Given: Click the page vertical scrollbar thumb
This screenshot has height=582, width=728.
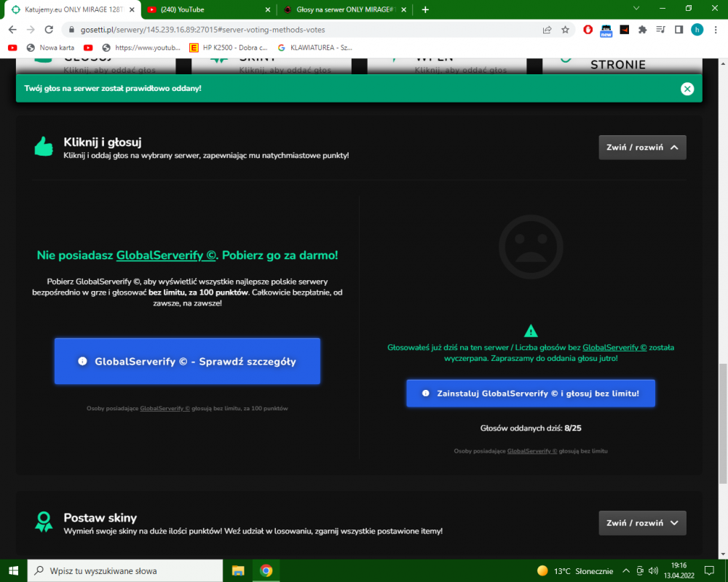Looking at the screenshot, I should coord(723,423).
